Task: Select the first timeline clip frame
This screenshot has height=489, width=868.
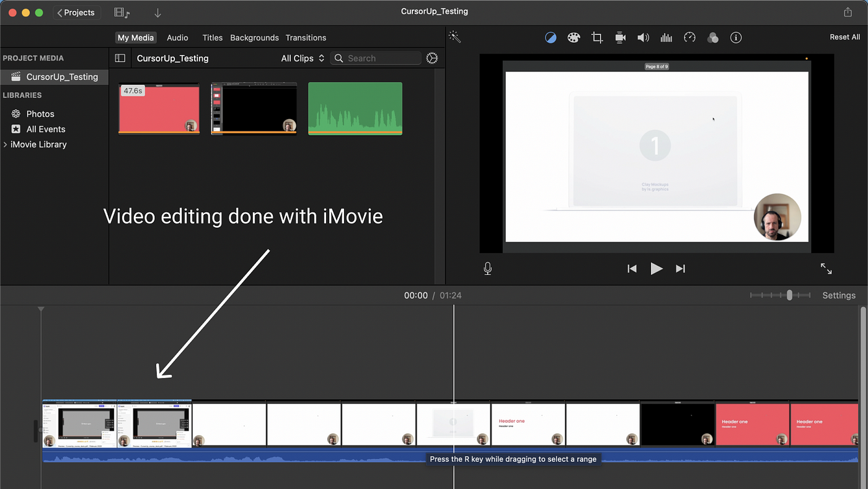Action: 79,423
